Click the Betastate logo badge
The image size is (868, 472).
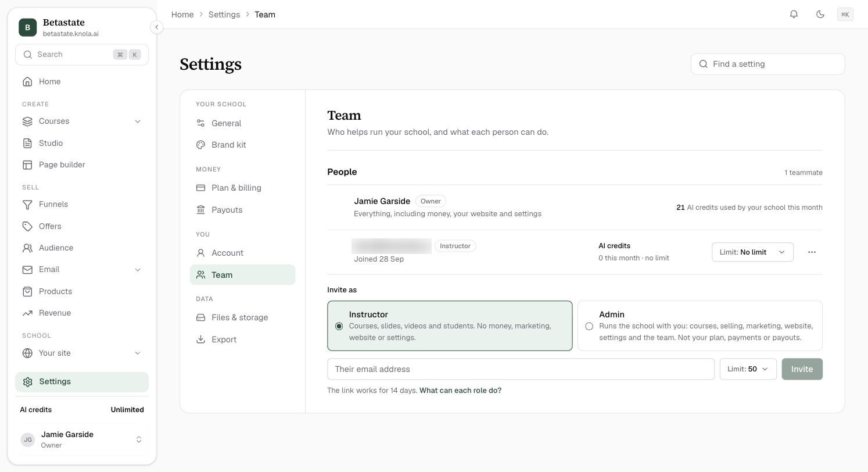click(27, 27)
